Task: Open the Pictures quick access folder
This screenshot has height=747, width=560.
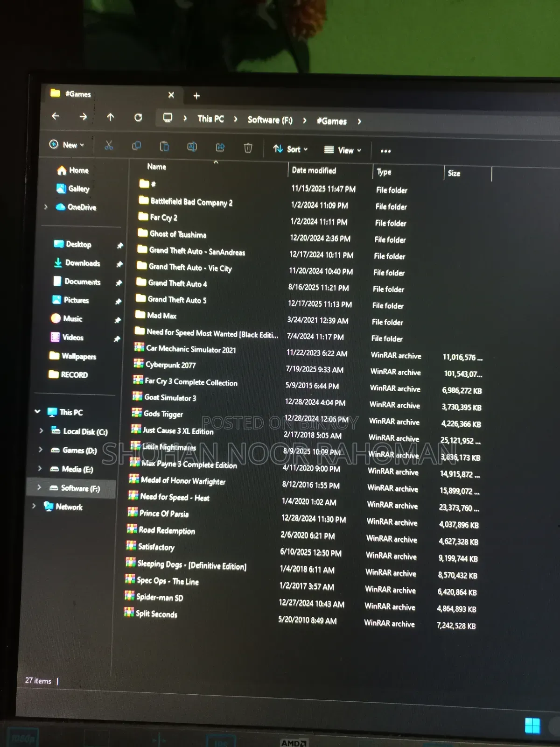Action: pos(70,300)
